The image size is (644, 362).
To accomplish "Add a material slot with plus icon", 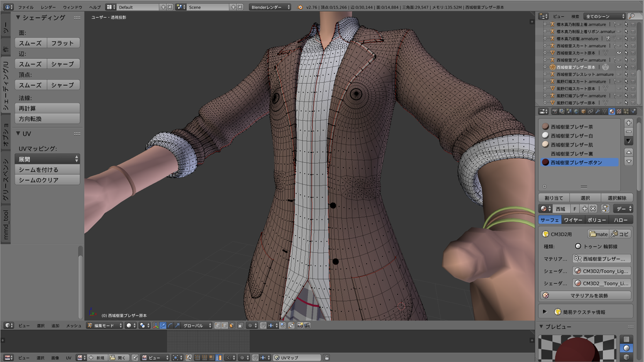I will click(x=628, y=122).
